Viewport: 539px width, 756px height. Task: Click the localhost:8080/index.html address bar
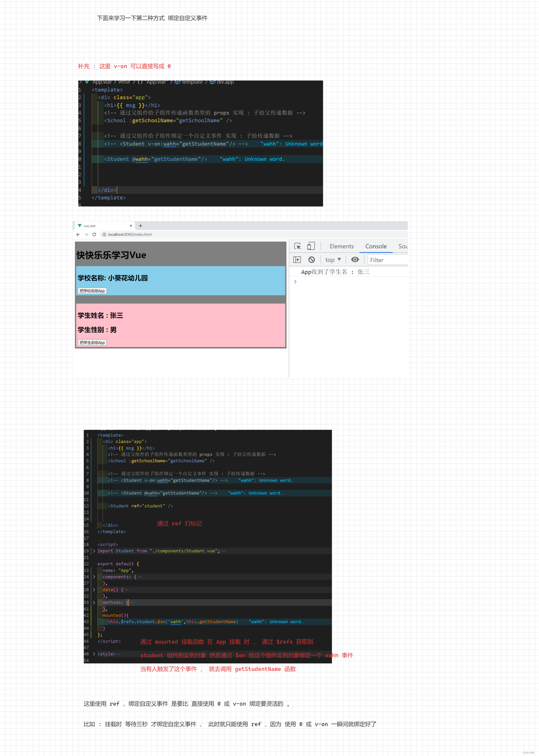coord(130,234)
